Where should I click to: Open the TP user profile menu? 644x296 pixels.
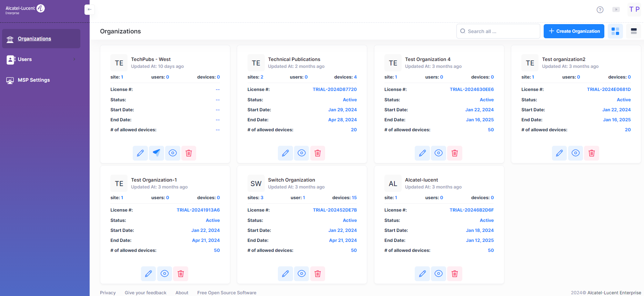(634, 9)
